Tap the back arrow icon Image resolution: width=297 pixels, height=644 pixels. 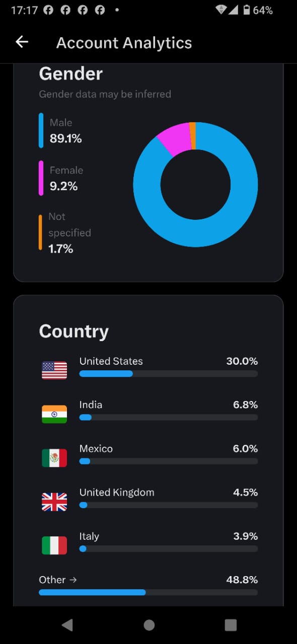22,42
